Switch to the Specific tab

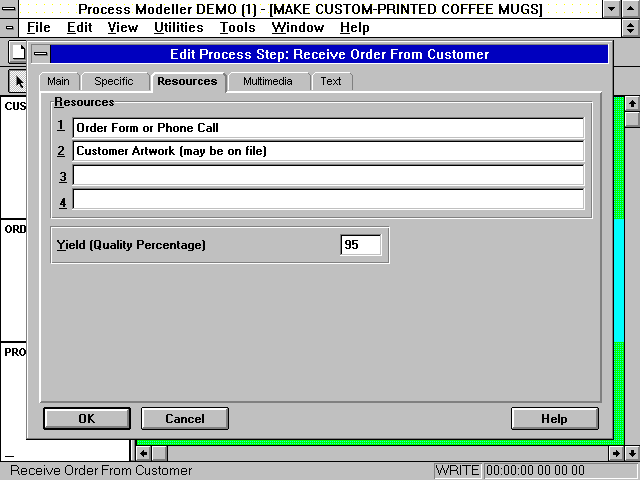coord(113,81)
